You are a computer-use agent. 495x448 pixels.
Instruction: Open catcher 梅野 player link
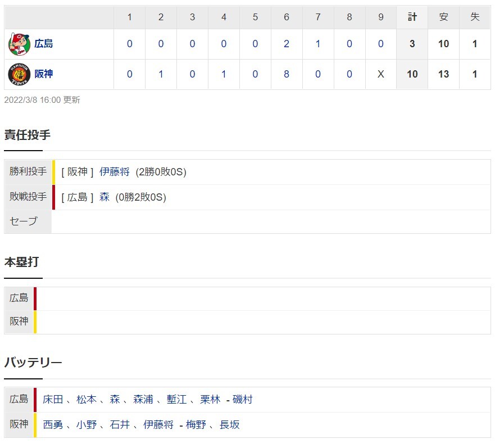[196, 424]
